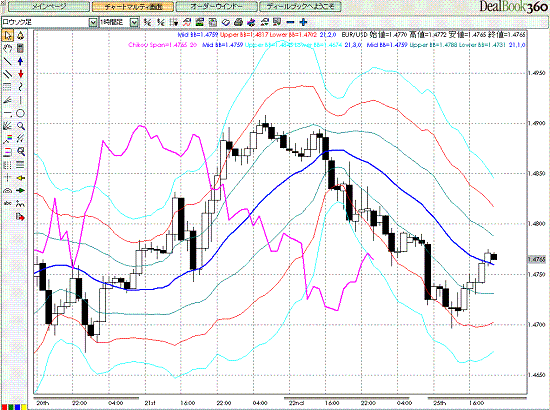Viewport: 550px width, 410px height.
Task: Switch to the チャートマルチ画面 tab
Action: point(133,6)
